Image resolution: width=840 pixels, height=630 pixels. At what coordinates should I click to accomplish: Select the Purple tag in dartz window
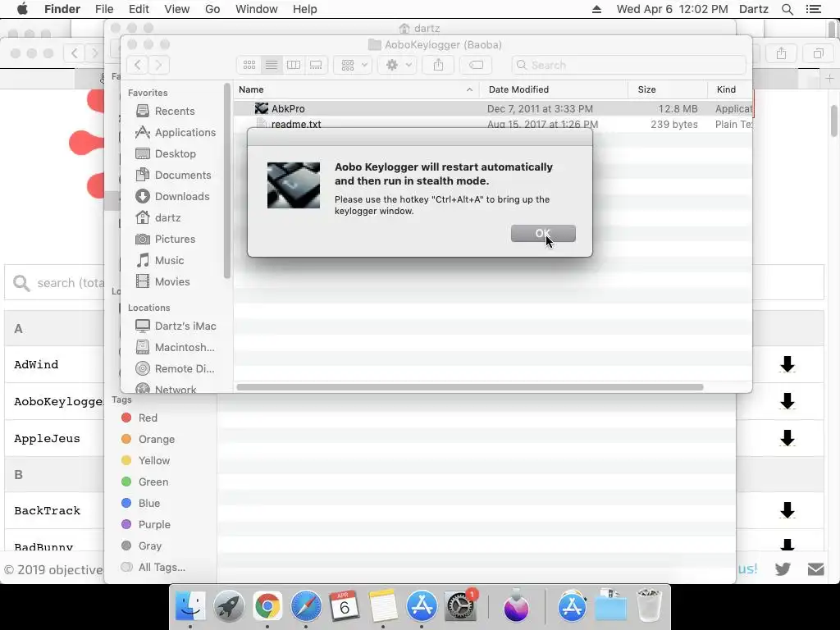(x=146, y=524)
